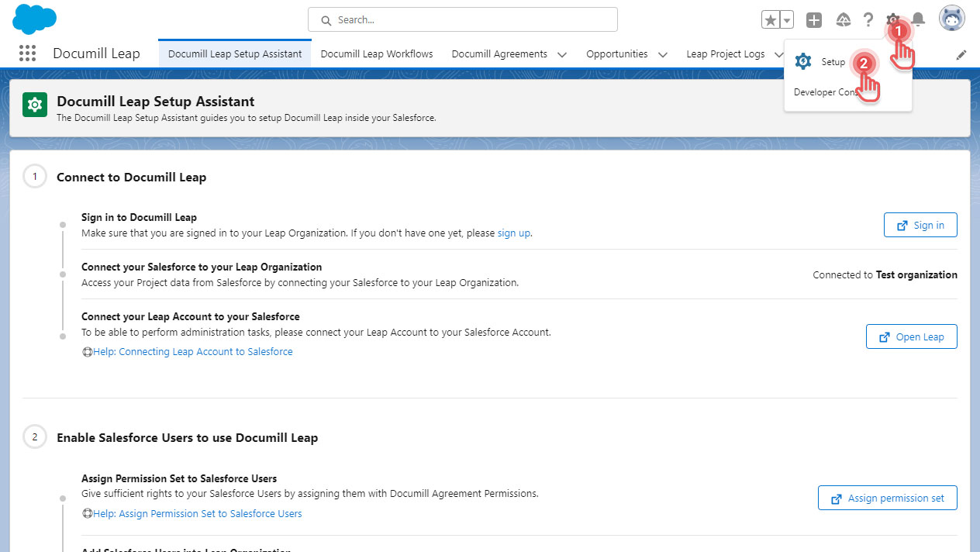This screenshot has width=980, height=552.
Task: Open the Setup gear icon
Action: click(x=893, y=19)
